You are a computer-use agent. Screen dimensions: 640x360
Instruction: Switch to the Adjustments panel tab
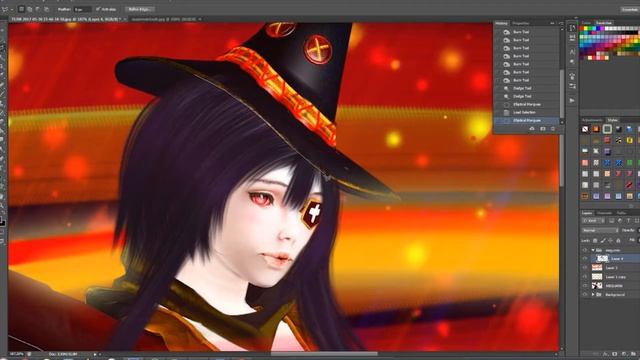click(592, 120)
